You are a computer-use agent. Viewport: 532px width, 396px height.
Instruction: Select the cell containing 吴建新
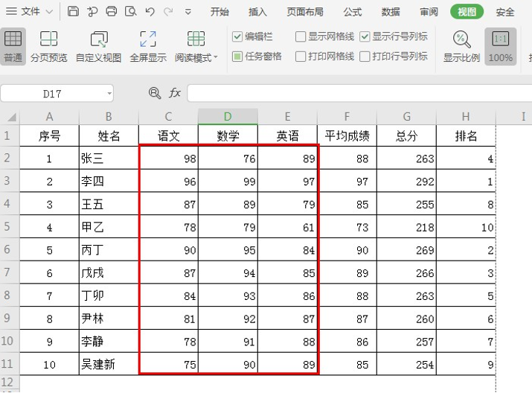[x=109, y=364]
